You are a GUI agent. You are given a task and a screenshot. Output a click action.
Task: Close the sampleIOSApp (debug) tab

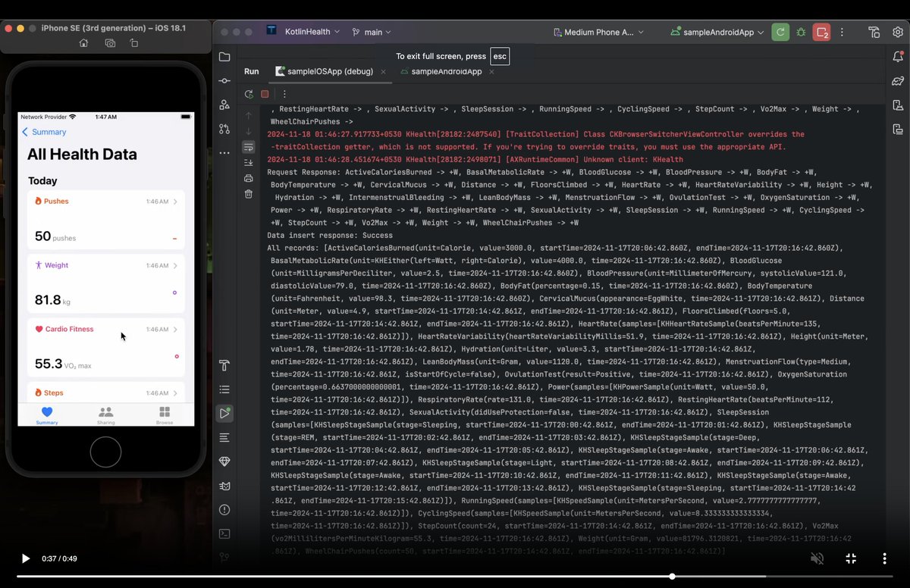pyautogui.click(x=383, y=71)
